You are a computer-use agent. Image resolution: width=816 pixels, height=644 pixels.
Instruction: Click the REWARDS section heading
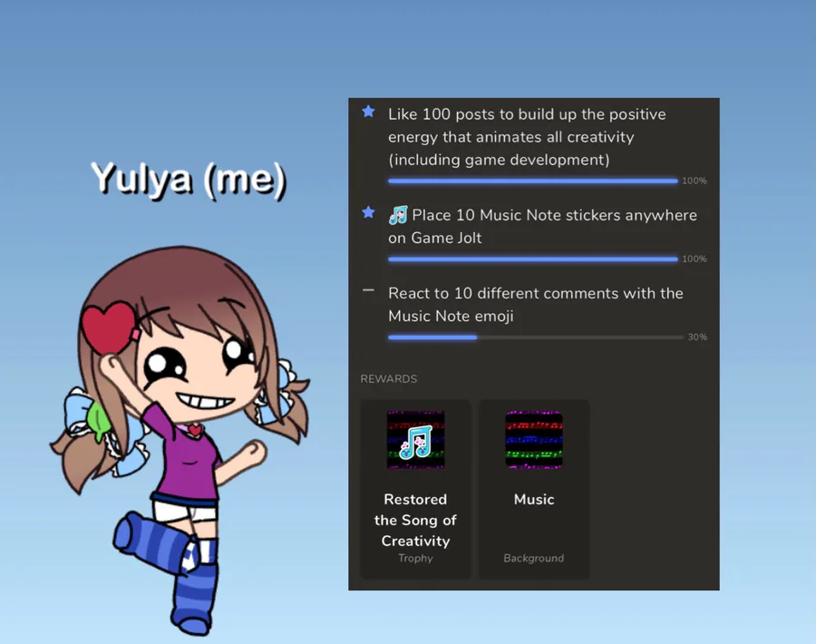pos(389,379)
